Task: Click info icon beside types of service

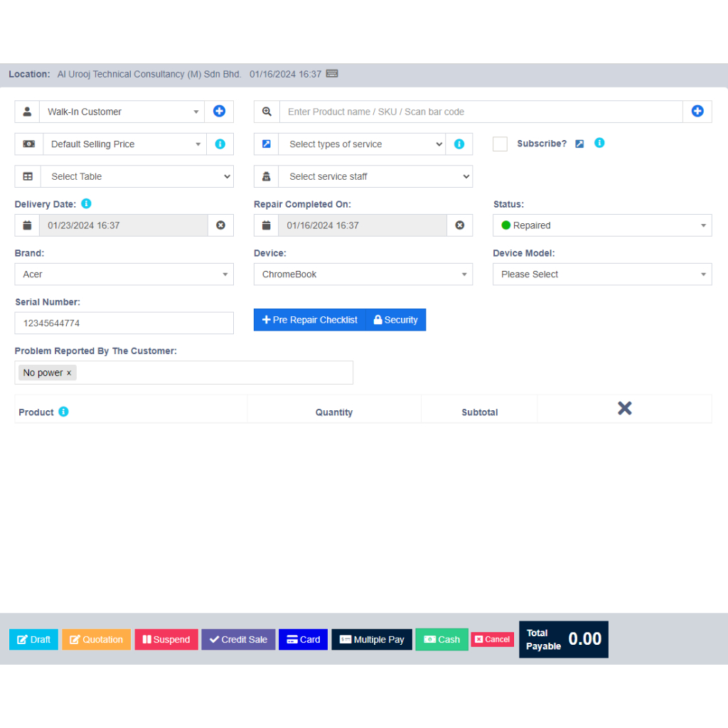Action: [x=459, y=144]
